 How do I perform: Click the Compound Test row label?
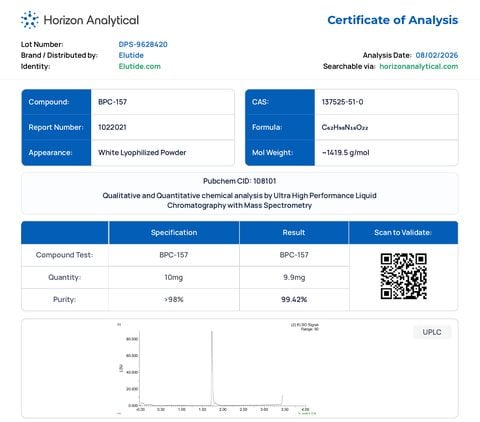pyautogui.click(x=64, y=255)
